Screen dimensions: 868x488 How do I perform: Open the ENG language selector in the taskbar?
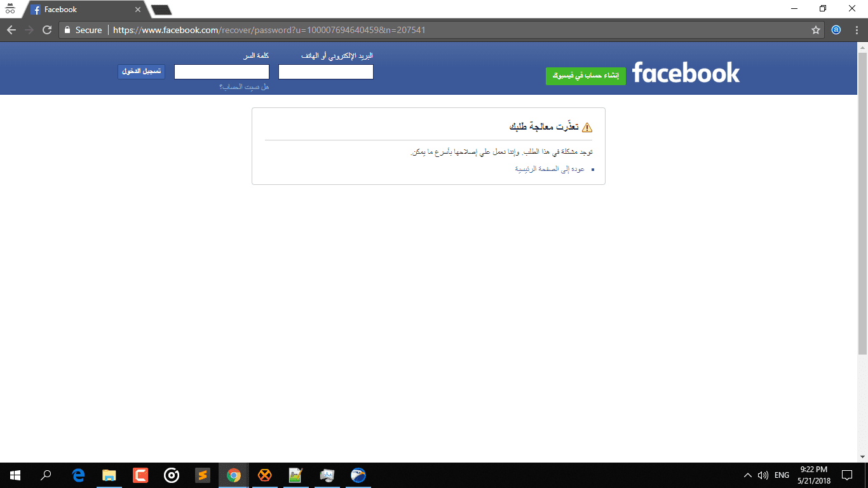point(782,475)
